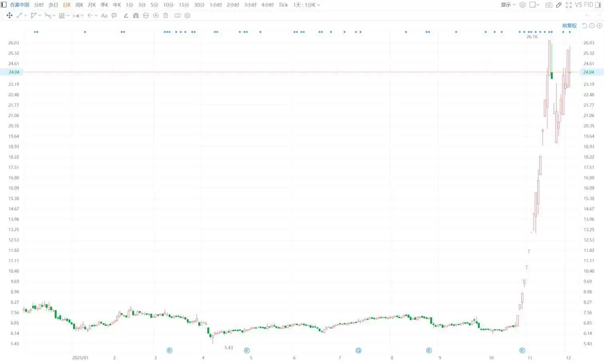The height and width of the screenshot is (364, 604).
Task: Click the overlapping circles link icon
Action: 177,16
